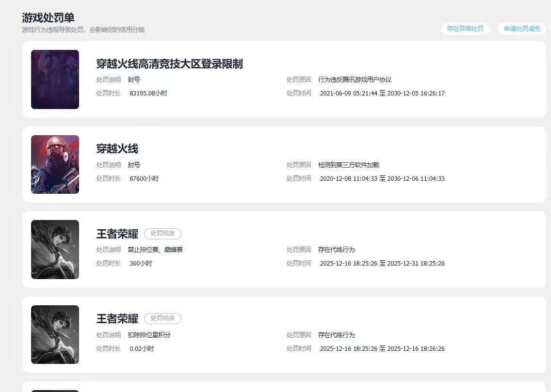Select 封号 in the 高清竞技大区 record
The width and height of the screenshot is (551, 392).
click(134, 79)
